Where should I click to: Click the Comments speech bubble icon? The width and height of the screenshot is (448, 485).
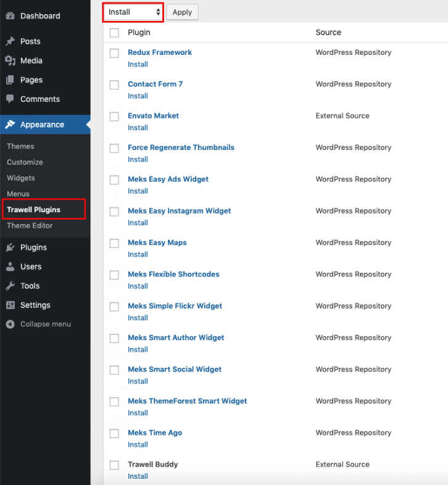coord(10,99)
